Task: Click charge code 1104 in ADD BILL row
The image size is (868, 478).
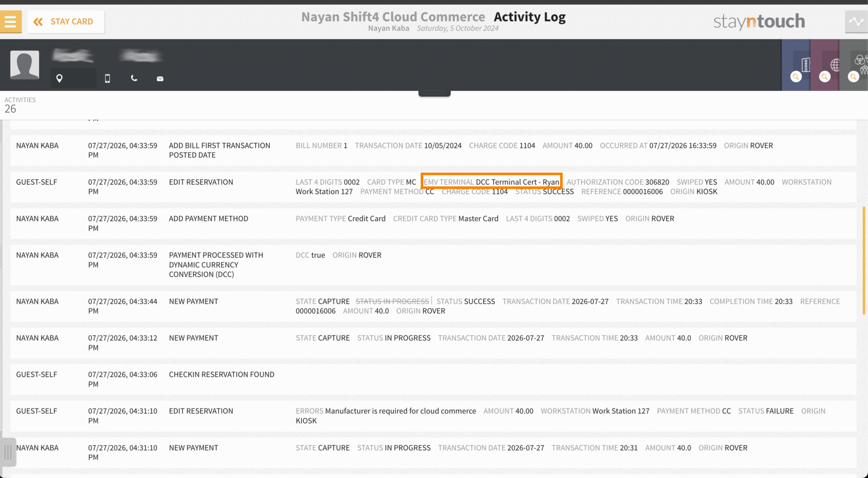Action: coord(527,146)
